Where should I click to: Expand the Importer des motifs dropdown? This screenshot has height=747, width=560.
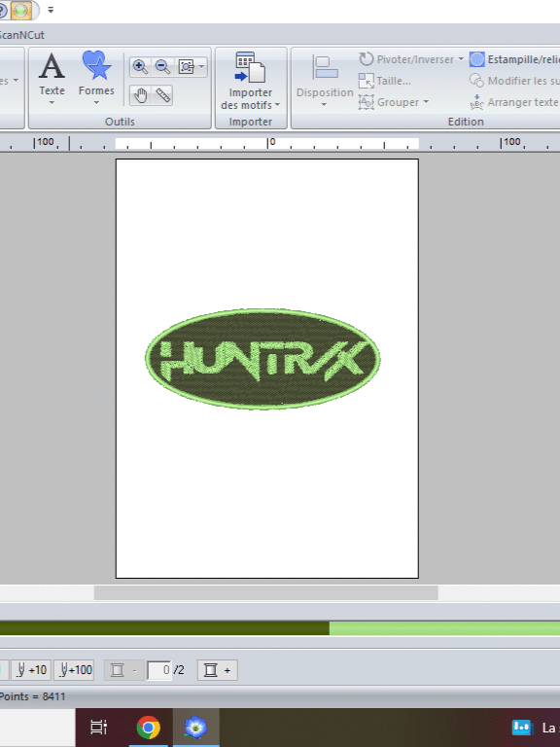pos(277,105)
